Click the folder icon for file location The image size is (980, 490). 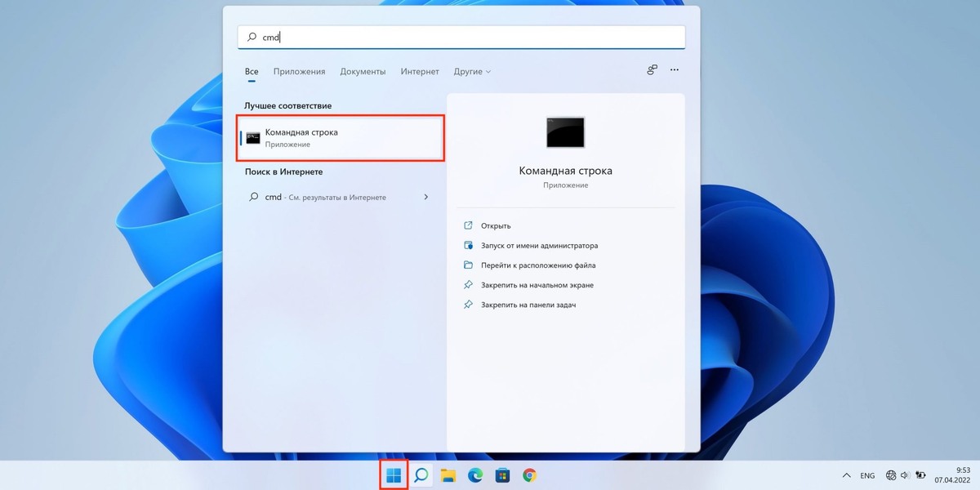468,265
